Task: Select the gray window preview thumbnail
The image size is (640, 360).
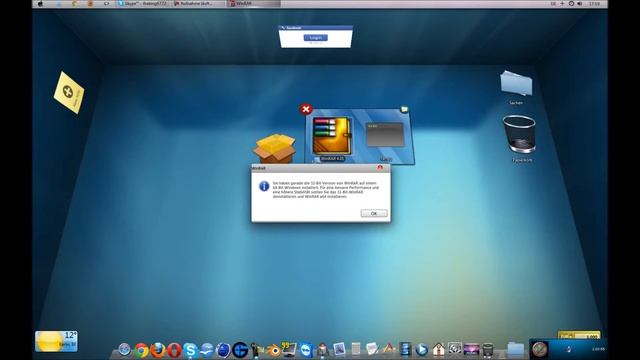Action: coord(384,135)
